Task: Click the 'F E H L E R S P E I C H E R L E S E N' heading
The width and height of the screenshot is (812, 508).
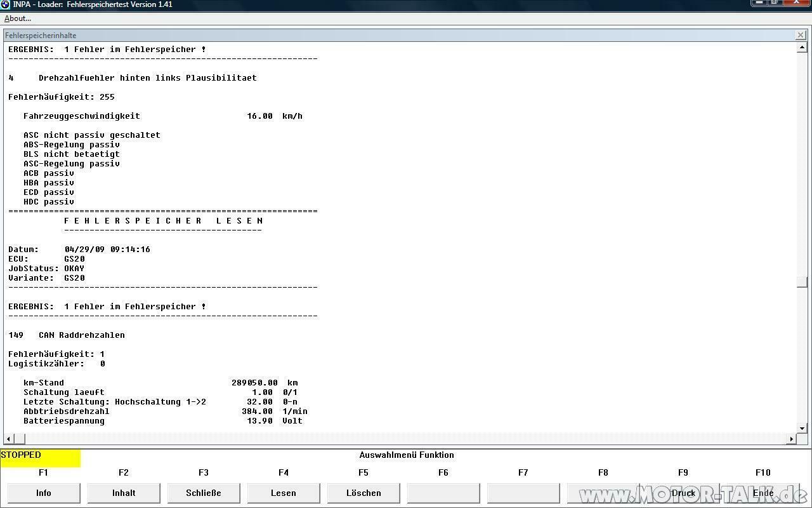Action: [x=163, y=221]
